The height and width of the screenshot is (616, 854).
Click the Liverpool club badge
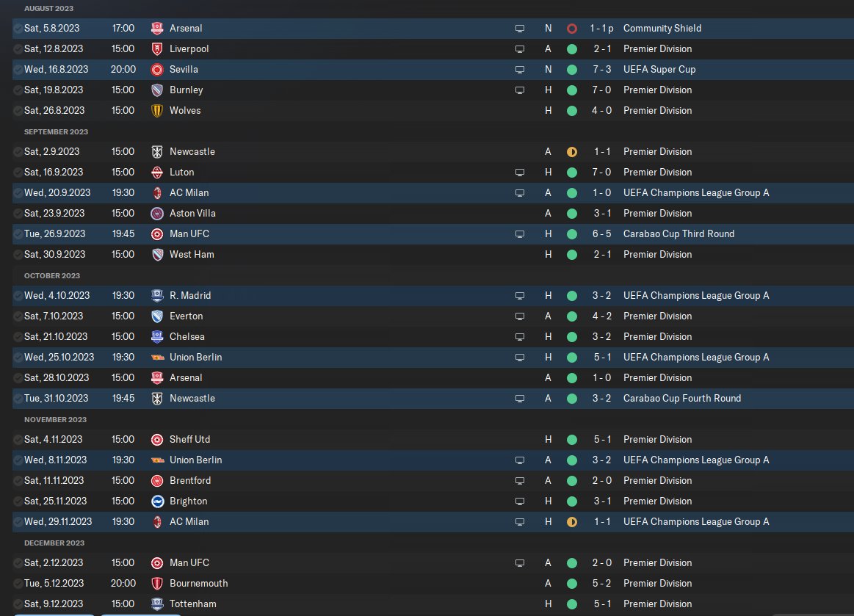(x=156, y=49)
